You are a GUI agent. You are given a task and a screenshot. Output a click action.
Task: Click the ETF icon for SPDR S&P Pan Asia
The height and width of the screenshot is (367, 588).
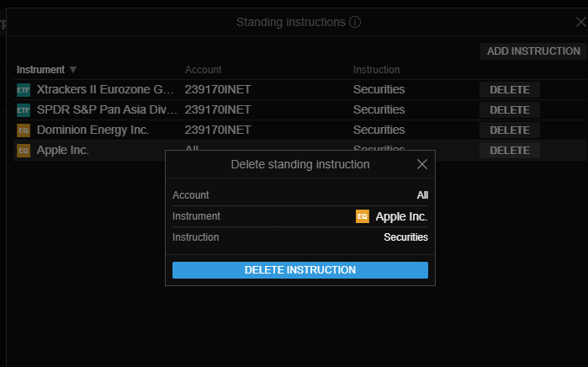(x=24, y=110)
